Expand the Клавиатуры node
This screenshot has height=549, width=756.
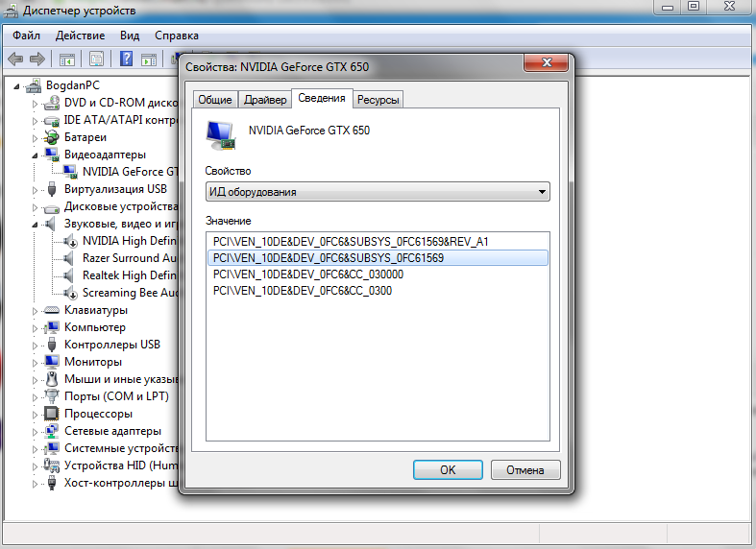tap(35, 311)
